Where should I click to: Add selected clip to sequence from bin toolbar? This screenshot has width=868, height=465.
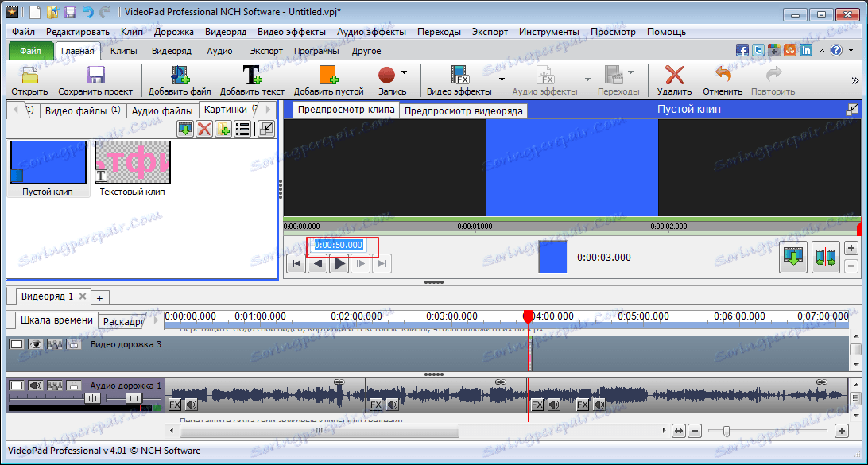[x=185, y=129]
